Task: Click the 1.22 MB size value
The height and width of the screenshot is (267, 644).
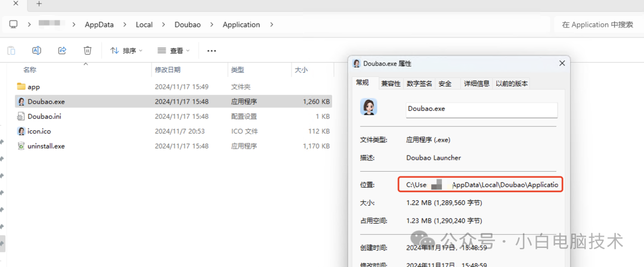Action: [444, 203]
